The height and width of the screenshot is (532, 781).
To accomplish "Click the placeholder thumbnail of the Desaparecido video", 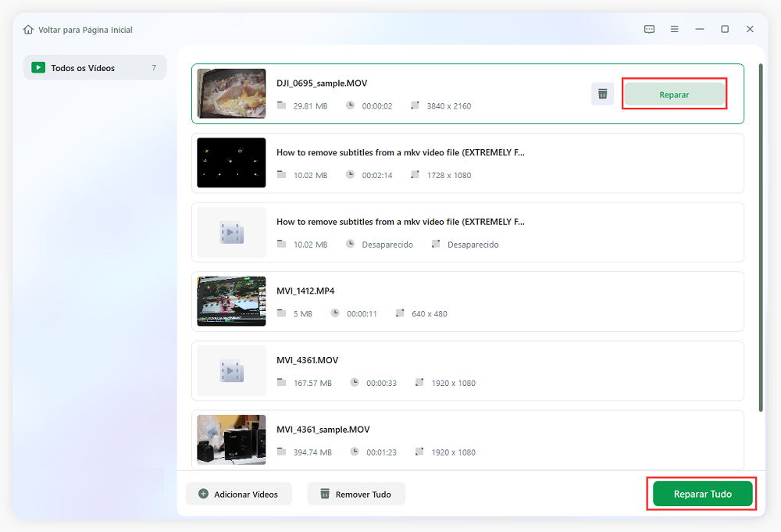I will coord(231,232).
